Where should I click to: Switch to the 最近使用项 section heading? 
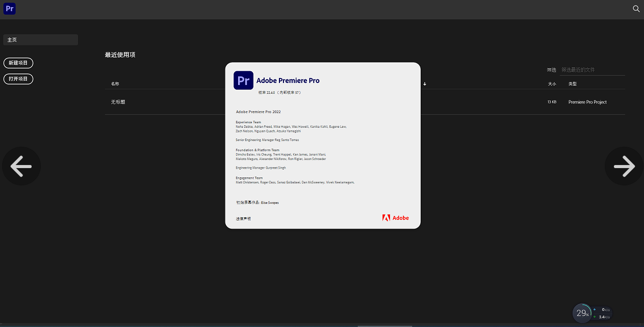click(x=120, y=54)
